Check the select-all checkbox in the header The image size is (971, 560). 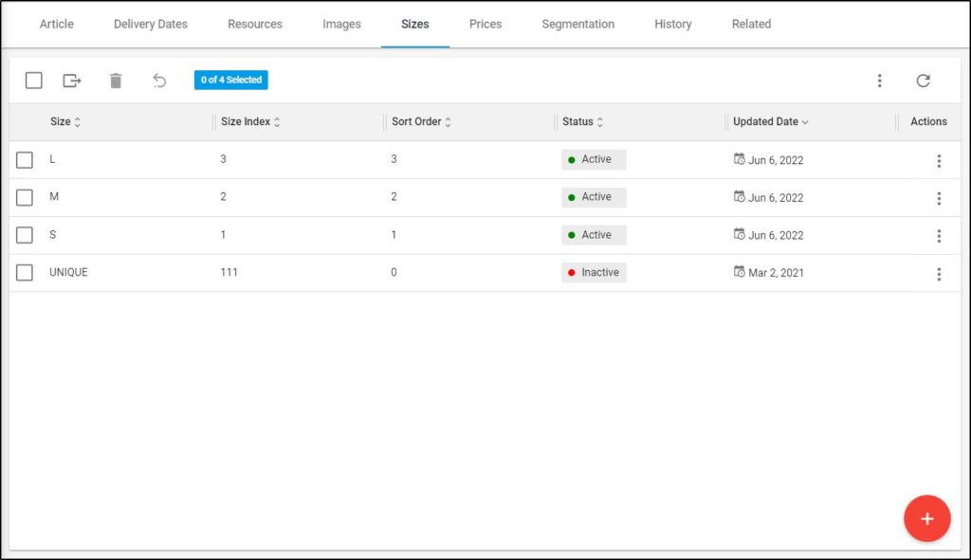(33, 81)
